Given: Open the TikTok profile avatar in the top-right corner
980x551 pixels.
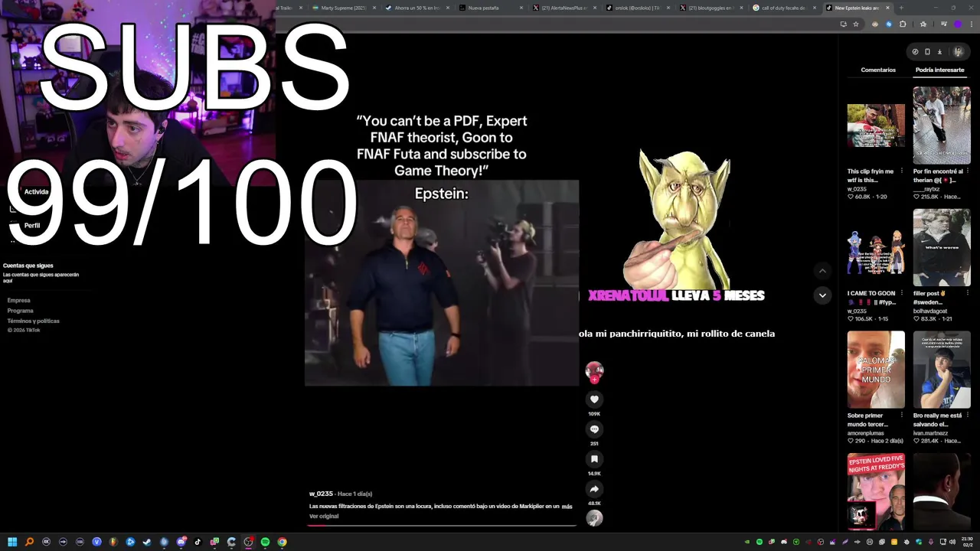Looking at the screenshot, I should 958,52.
